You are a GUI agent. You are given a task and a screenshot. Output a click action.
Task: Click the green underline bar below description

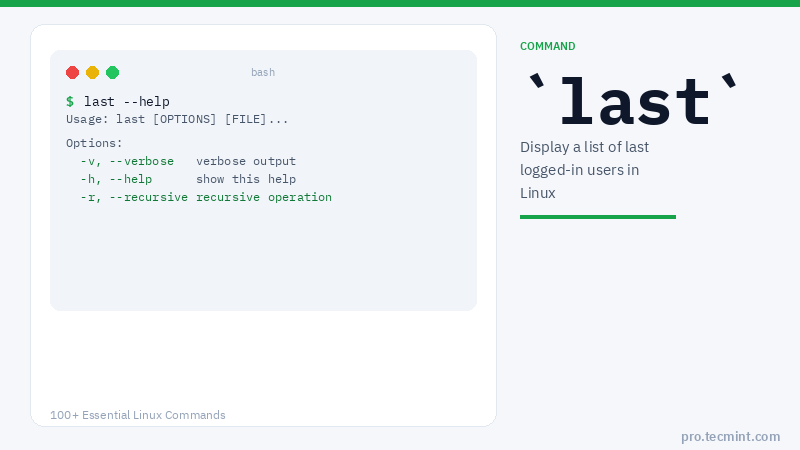597,216
